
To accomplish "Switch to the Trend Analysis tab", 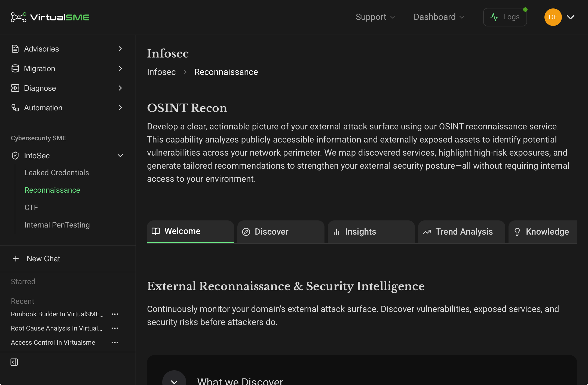I will (462, 232).
